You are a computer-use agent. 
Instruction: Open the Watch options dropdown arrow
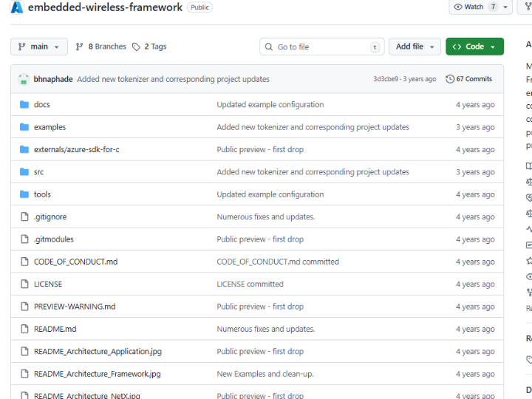coord(506,7)
